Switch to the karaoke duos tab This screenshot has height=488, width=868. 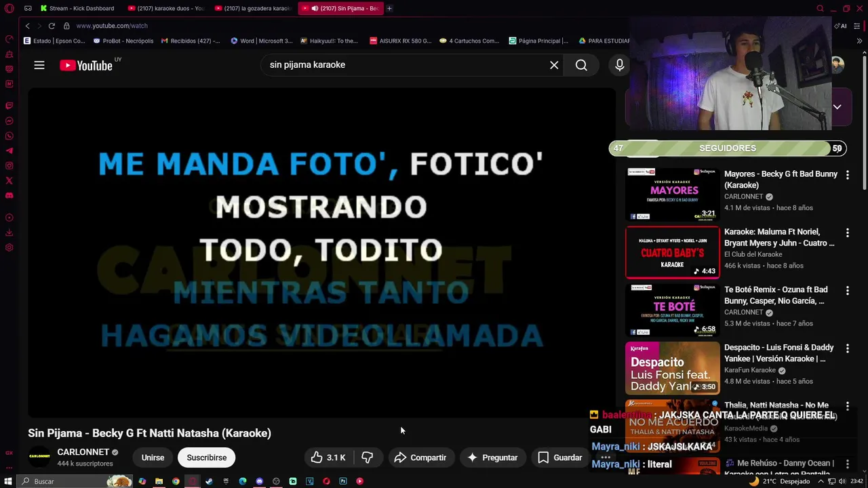(x=165, y=8)
